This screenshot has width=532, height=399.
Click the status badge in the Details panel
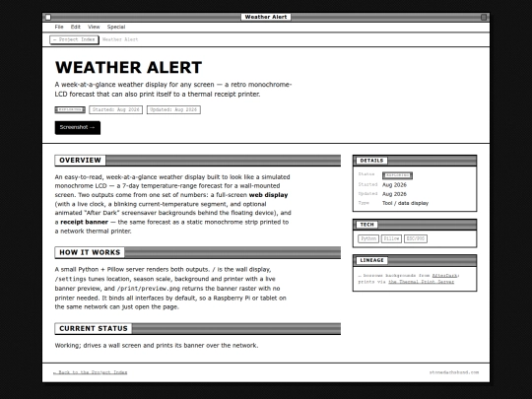tap(397, 175)
